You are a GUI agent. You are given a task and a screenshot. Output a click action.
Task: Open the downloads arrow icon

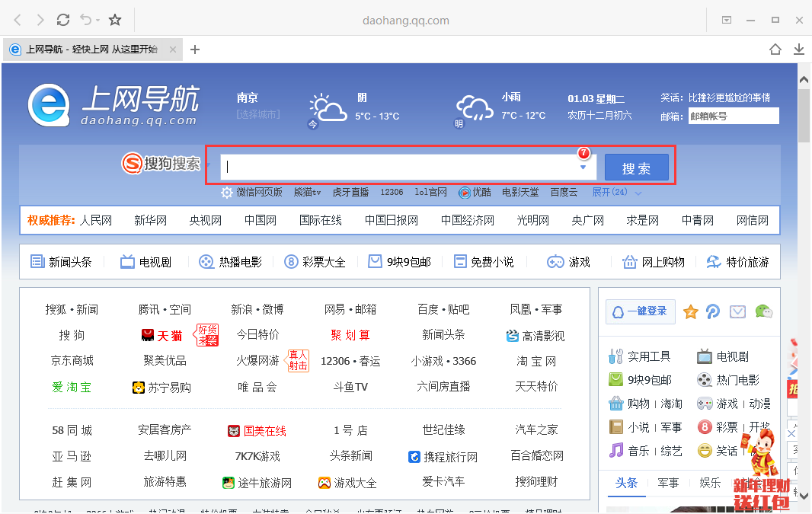click(x=799, y=49)
